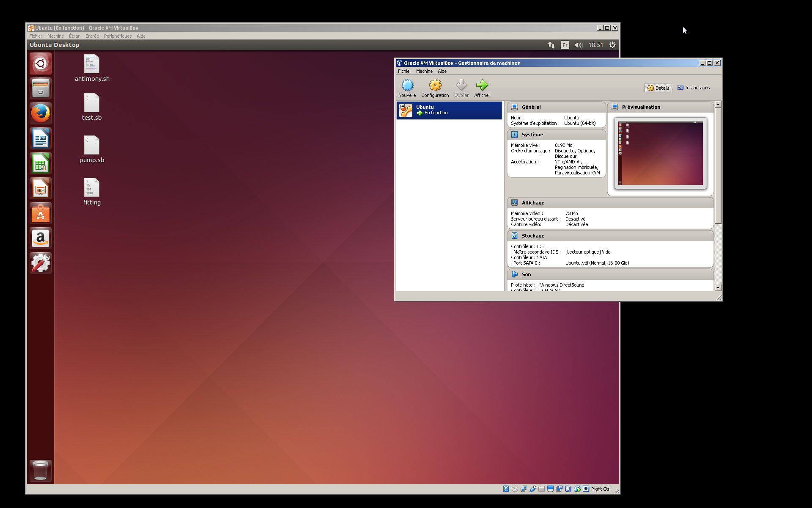Open LibreOffice Writer from the launcher
The width and height of the screenshot is (812, 508).
click(x=41, y=138)
